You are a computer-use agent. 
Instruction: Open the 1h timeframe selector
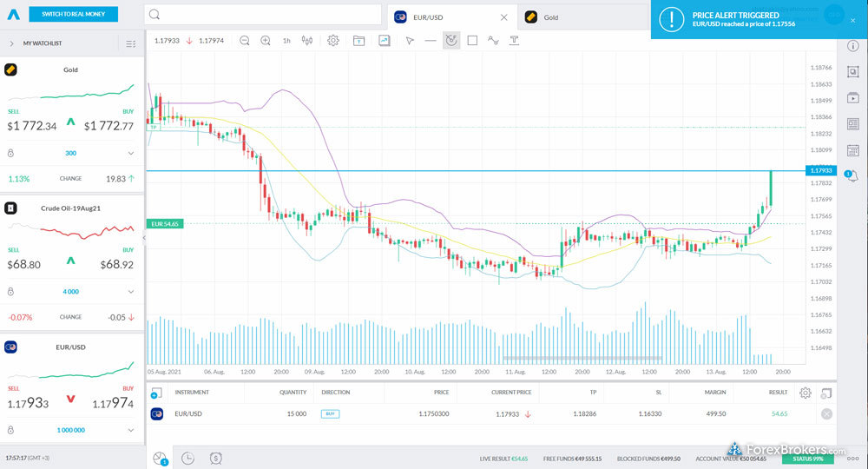[286, 40]
